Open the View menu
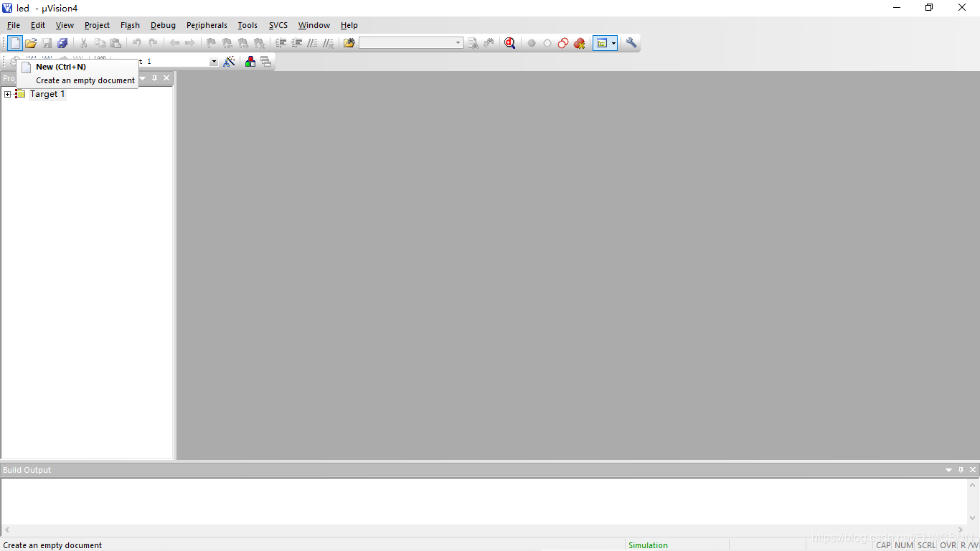The image size is (980, 551). point(65,25)
